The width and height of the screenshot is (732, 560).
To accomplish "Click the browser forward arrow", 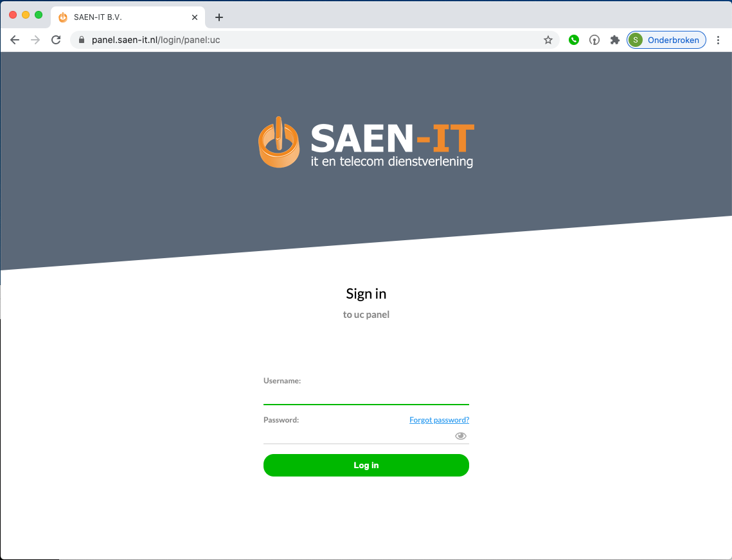I will 35,40.
